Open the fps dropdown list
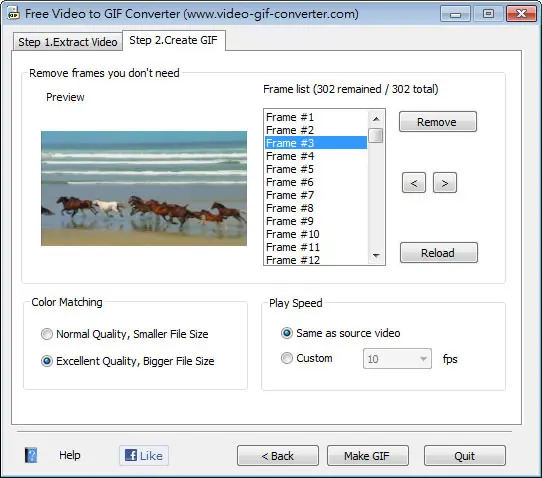Screen dimensions: 542x478 [x=423, y=359]
